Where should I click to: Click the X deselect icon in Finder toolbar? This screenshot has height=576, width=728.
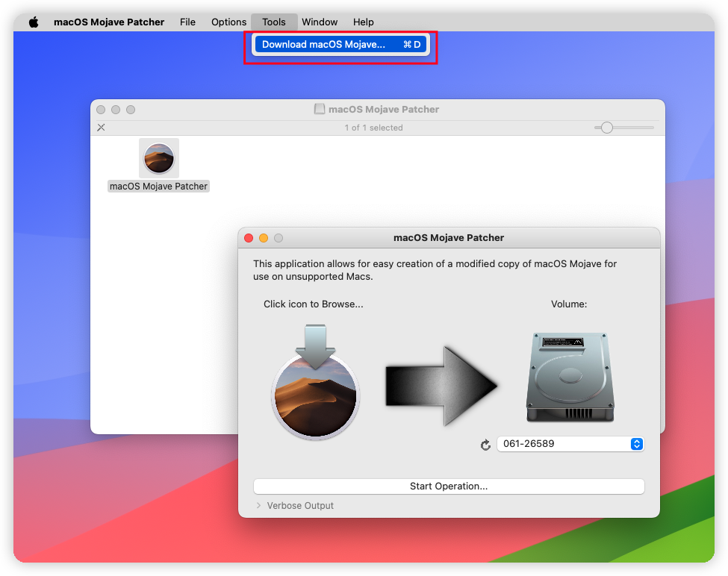coord(101,128)
